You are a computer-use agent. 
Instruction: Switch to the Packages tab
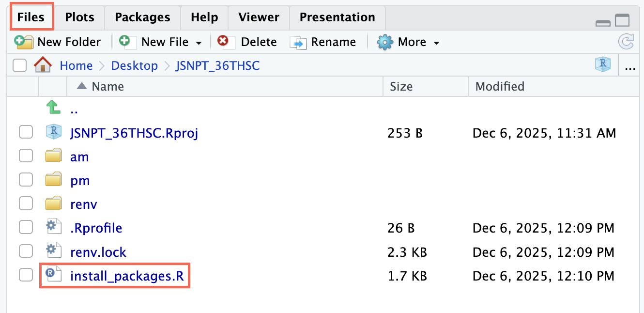point(142,17)
